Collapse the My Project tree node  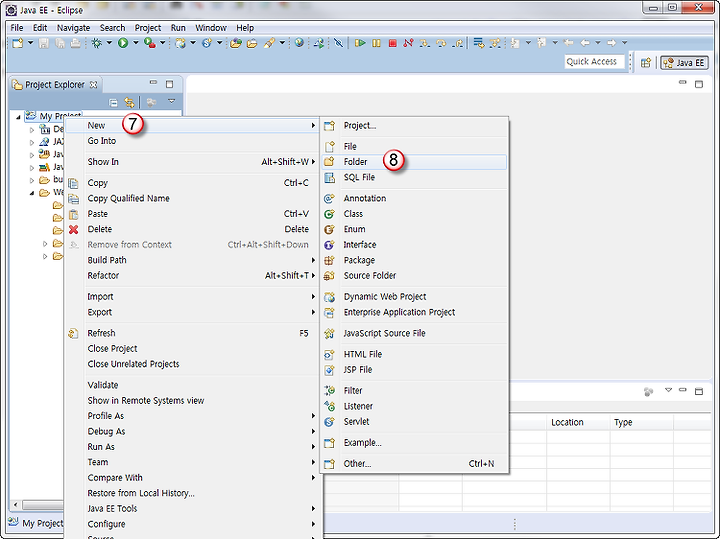coord(18,117)
